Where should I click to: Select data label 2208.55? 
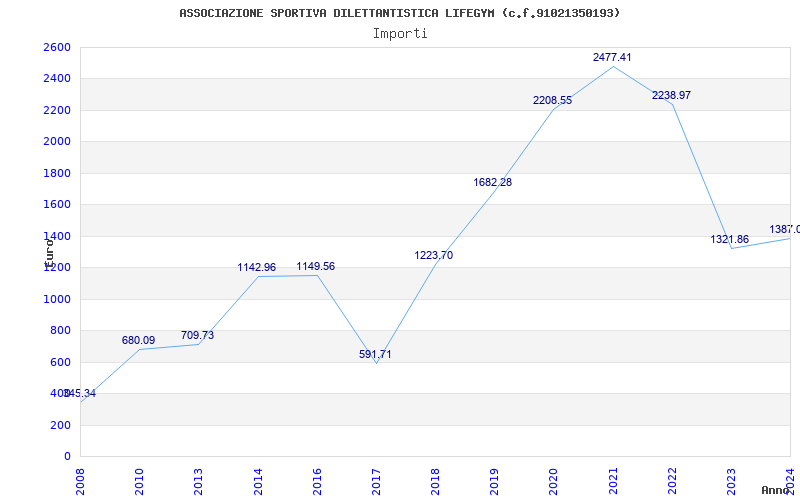click(x=553, y=101)
